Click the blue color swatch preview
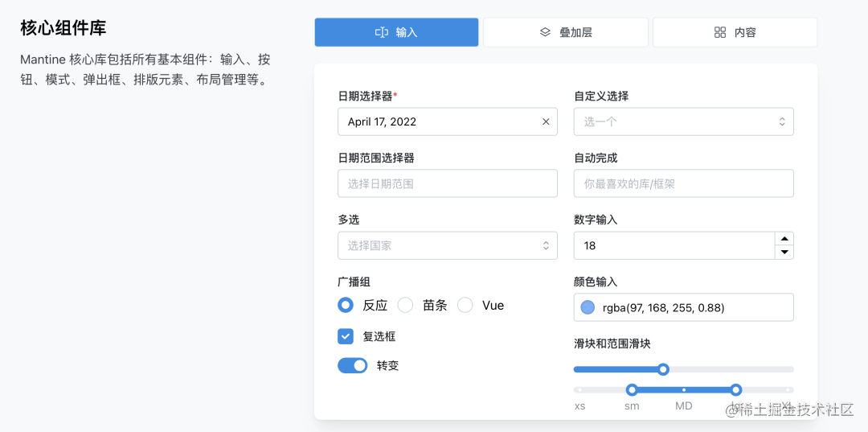The image size is (868, 432). point(588,307)
